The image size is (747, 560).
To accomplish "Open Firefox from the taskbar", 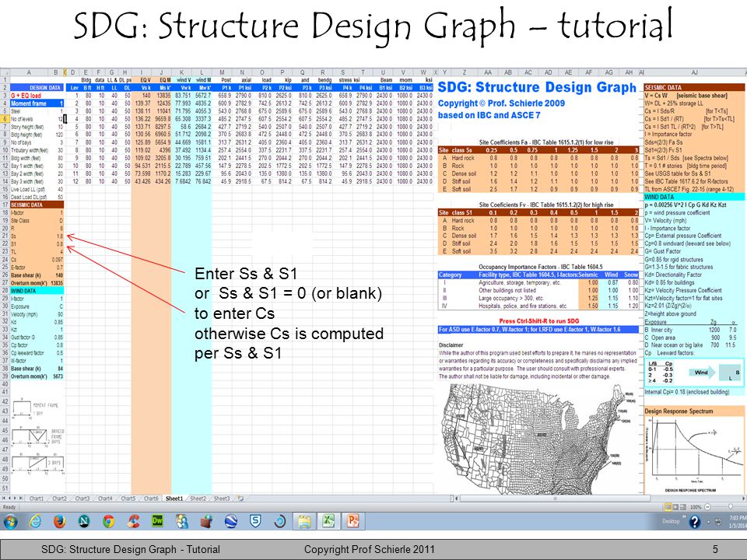I will pyautogui.click(x=60, y=521).
